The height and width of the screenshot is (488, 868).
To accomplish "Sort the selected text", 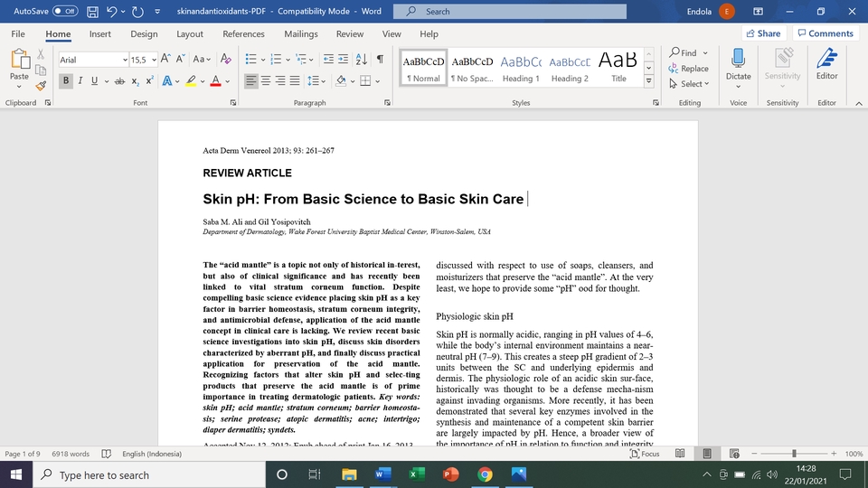I will coord(362,59).
